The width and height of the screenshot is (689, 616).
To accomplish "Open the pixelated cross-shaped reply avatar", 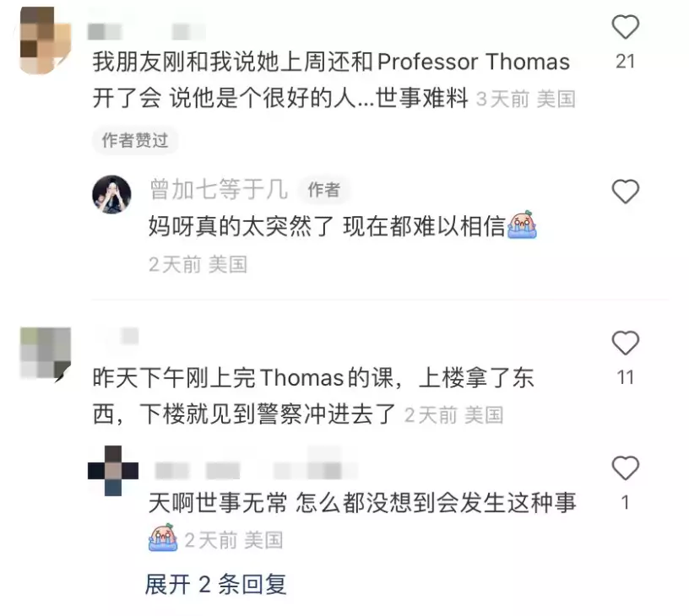I will 113,471.
